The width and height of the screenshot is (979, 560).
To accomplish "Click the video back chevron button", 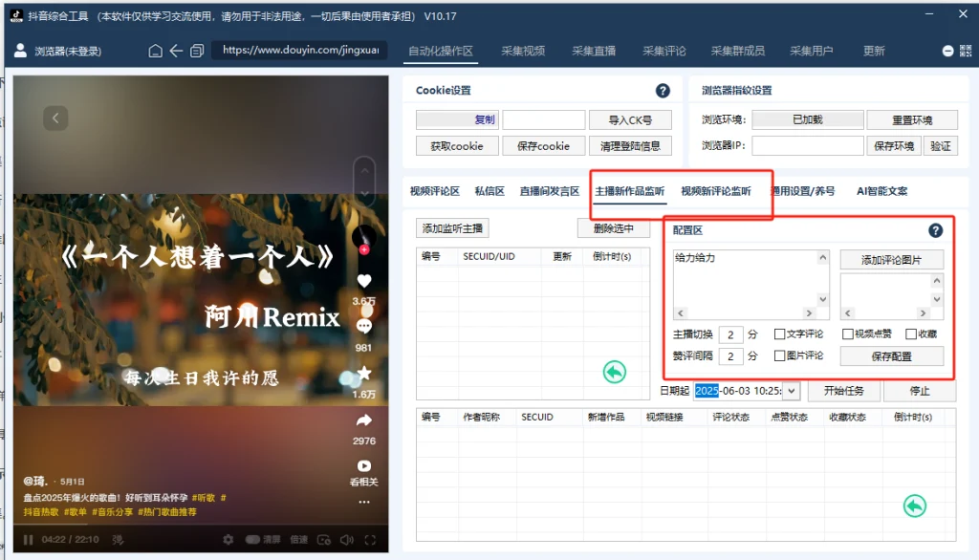I will pyautogui.click(x=55, y=118).
